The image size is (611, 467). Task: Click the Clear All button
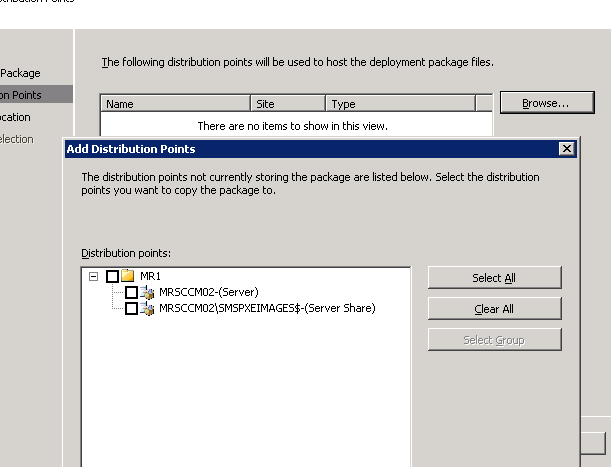coord(494,309)
